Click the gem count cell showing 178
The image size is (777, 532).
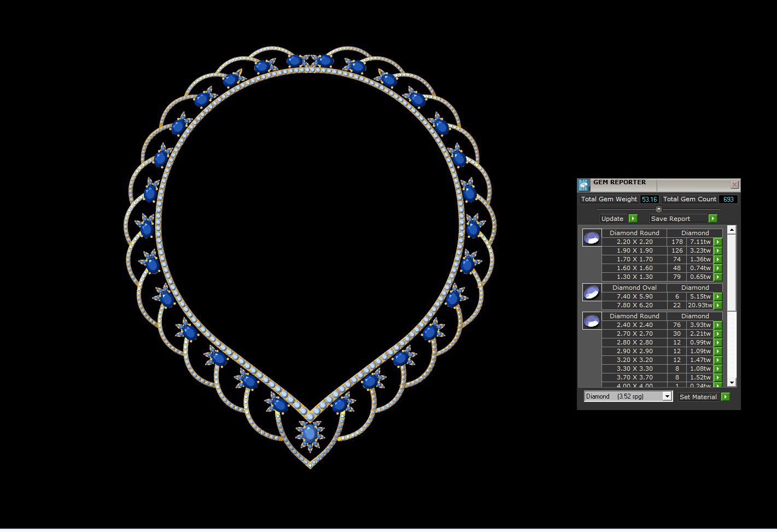coord(677,242)
